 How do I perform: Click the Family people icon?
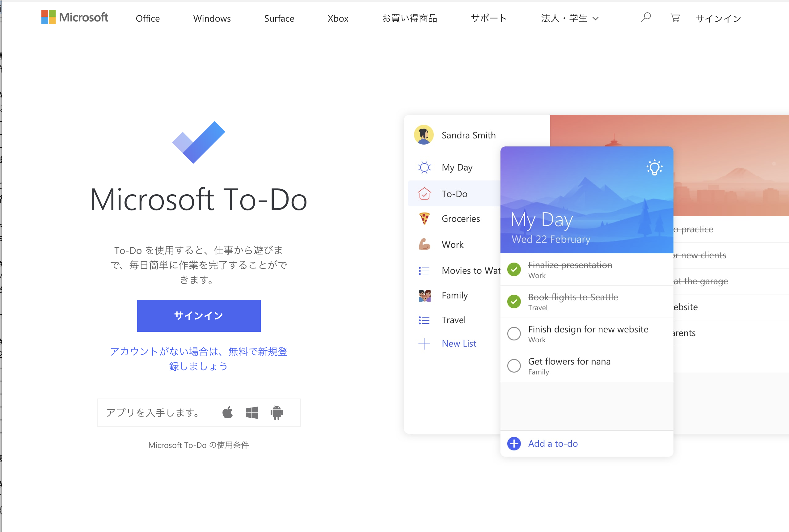[424, 296]
